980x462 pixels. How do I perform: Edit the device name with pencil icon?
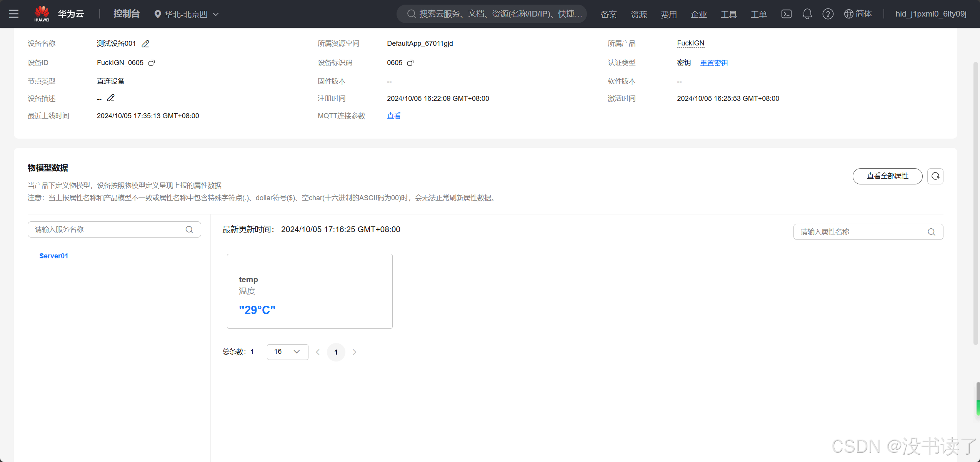pos(145,44)
